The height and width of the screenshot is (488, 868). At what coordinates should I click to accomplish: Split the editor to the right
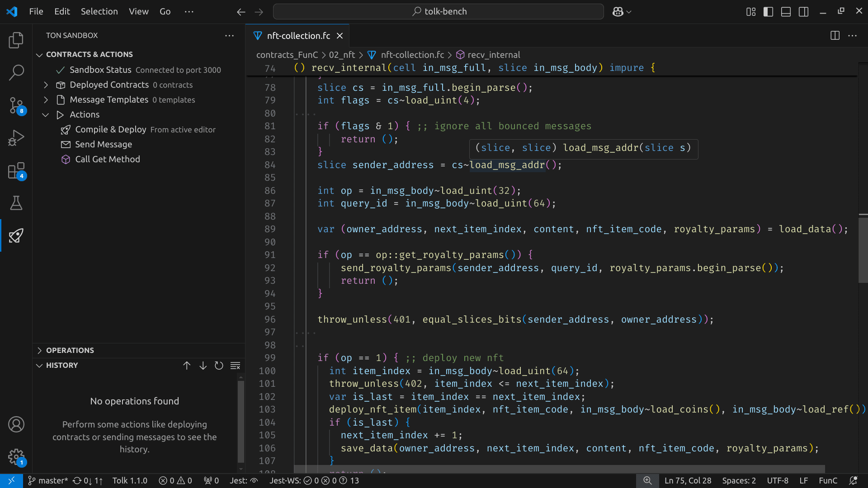[x=835, y=36]
